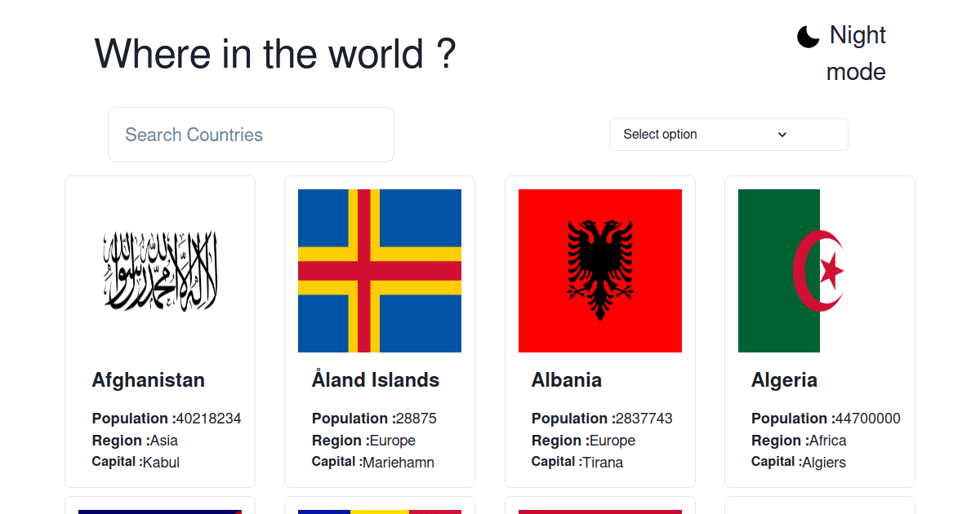Image resolution: width=980 pixels, height=514 pixels.
Task: Click the Algeria flag image
Action: [820, 270]
